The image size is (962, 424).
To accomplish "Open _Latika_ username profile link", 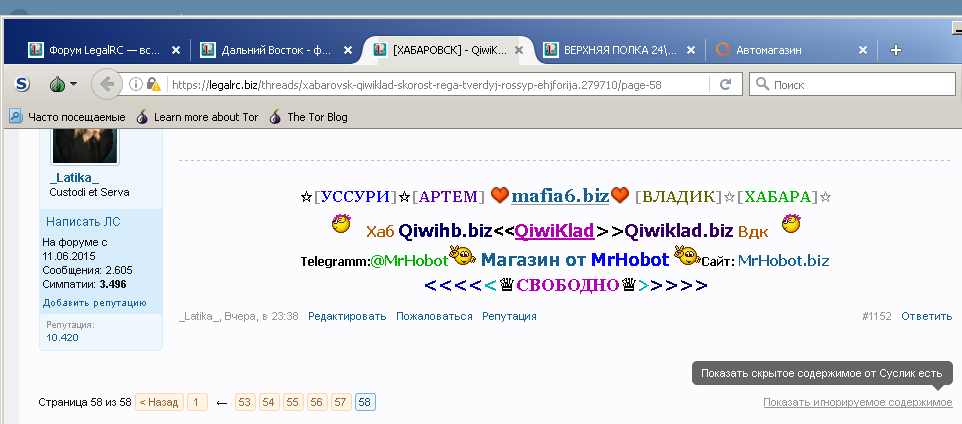I will click(x=74, y=178).
